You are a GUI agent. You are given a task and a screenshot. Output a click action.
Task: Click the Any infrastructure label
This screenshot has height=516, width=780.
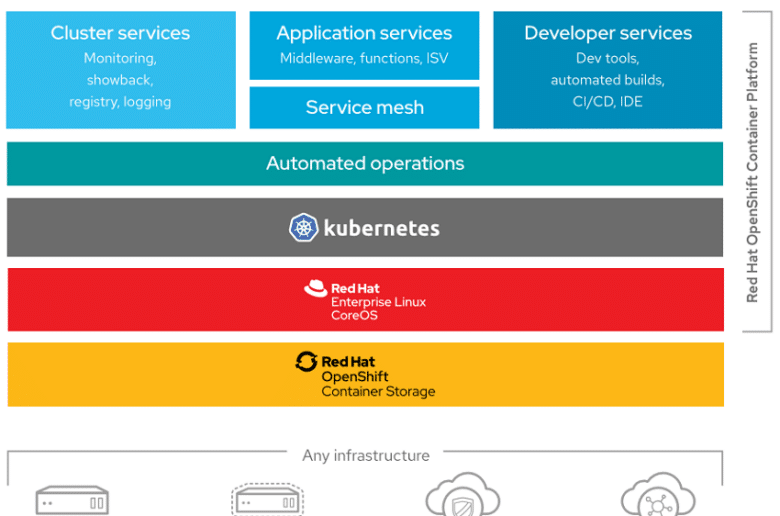366,455
